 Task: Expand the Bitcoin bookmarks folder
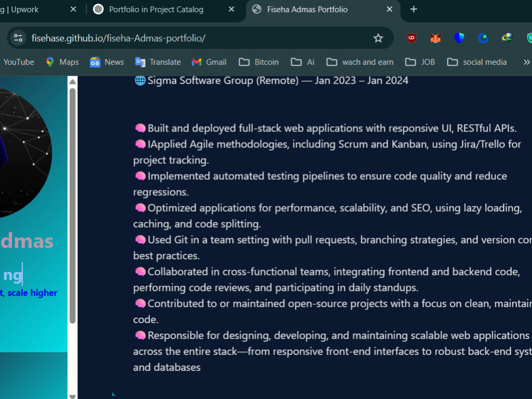point(259,62)
